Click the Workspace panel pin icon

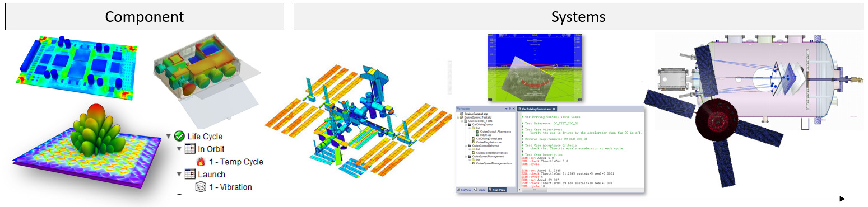coord(510,109)
